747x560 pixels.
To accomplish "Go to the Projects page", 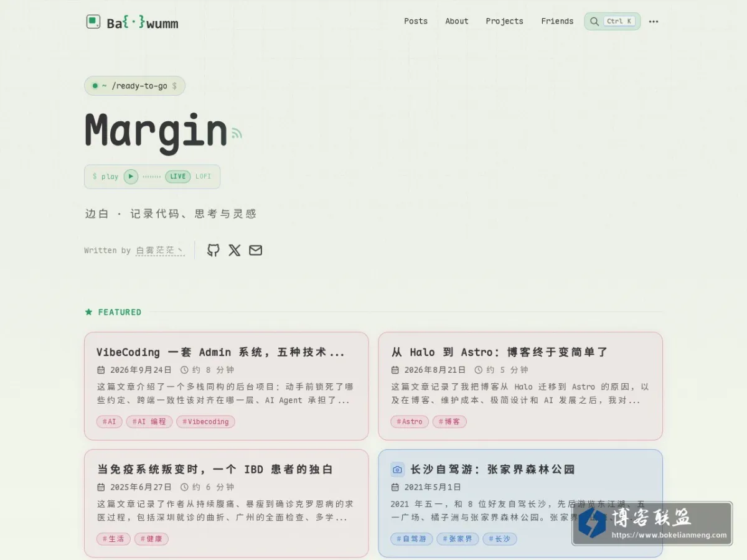I will 504,21.
